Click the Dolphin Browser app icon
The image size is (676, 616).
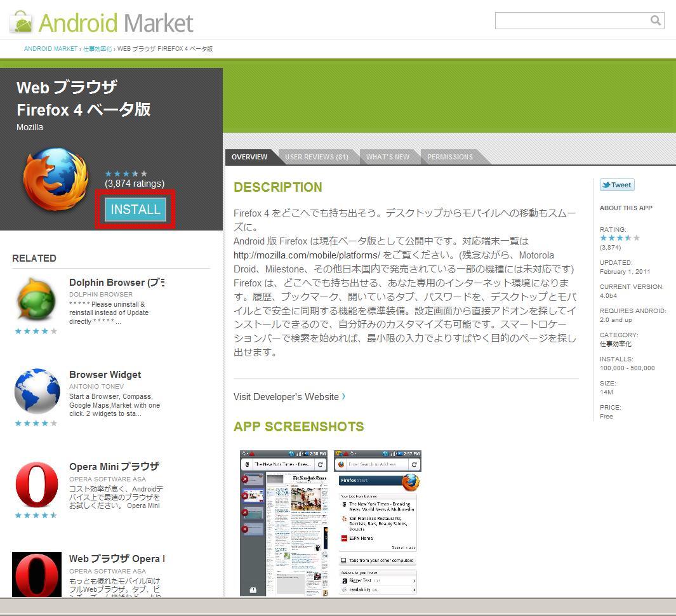(36, 299)
